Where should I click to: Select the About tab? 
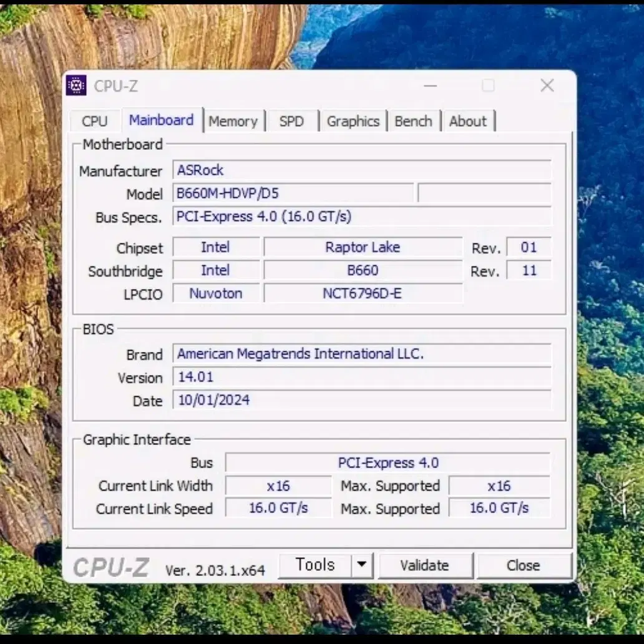[468, 121]
